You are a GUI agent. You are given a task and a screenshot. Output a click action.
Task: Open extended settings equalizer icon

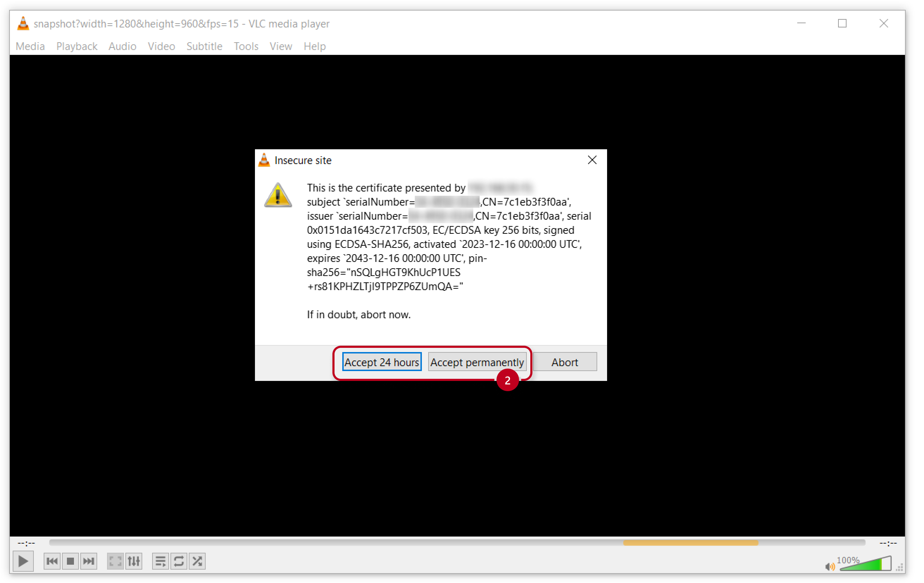coord(133,561)
